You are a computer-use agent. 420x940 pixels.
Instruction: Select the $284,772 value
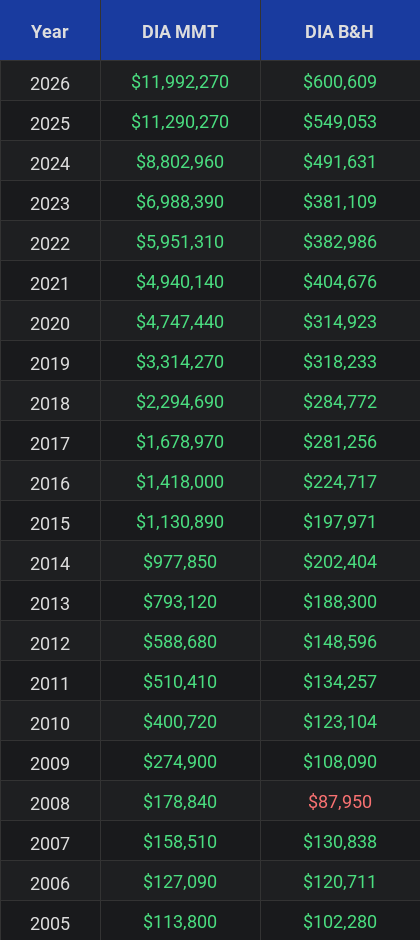tap(340, 402)
